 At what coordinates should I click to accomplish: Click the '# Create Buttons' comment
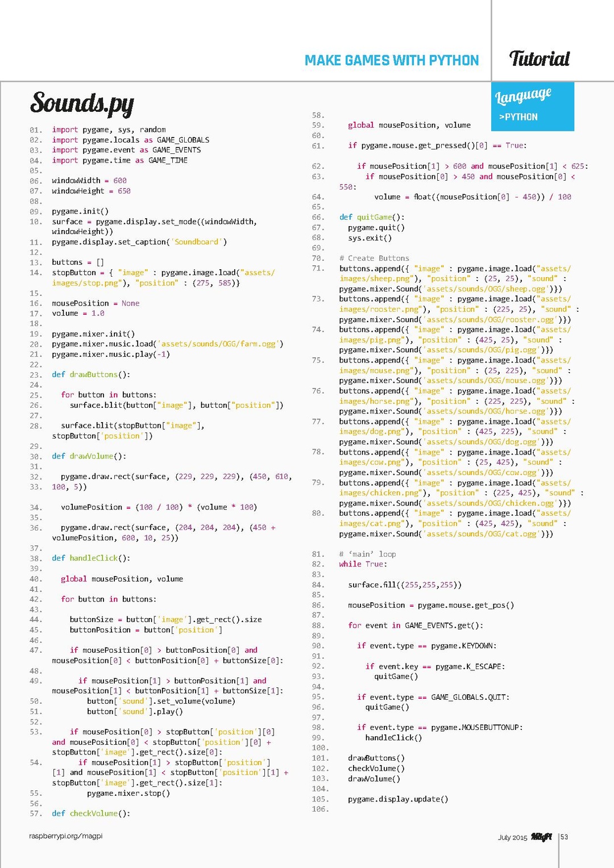(x=374, y=258)
